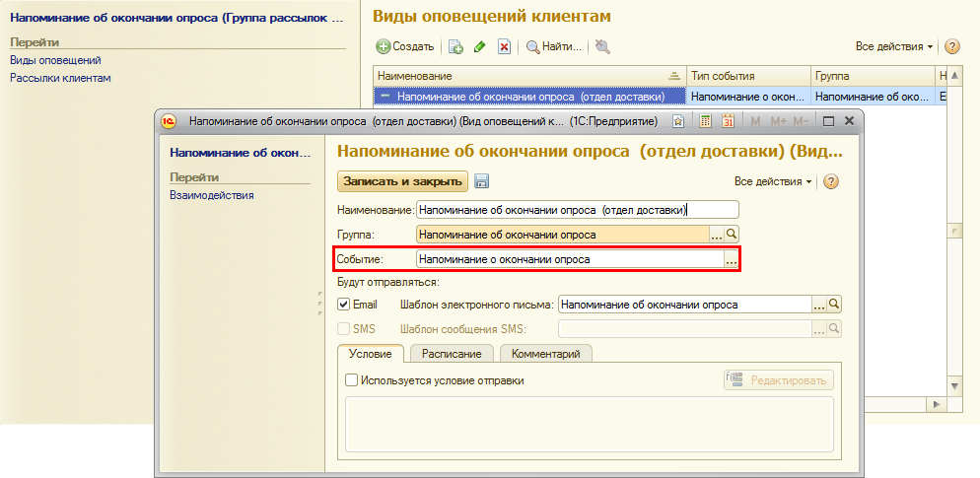Uncheck the Email checkbox
980x478 pixels.
344,305
